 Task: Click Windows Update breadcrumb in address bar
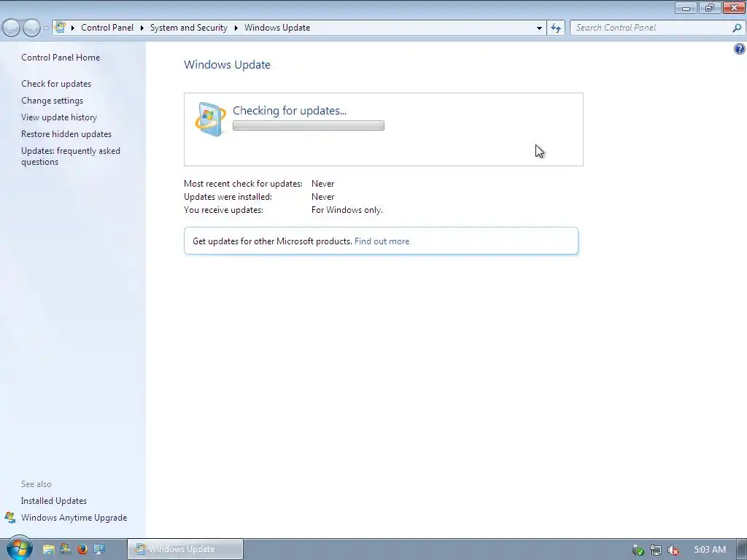[x=277, y=28]
